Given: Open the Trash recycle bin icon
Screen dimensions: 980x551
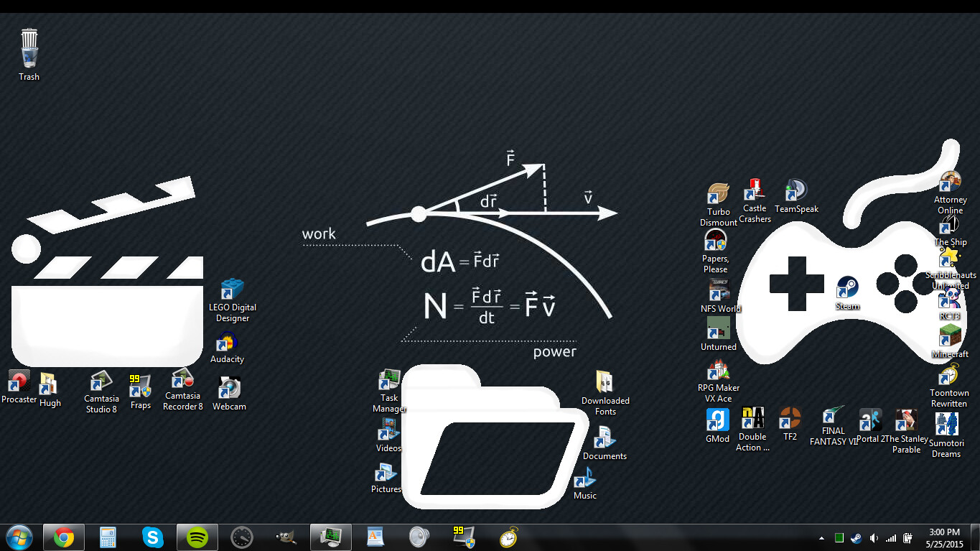Looking at the screenshot, I should pos(29,49).
